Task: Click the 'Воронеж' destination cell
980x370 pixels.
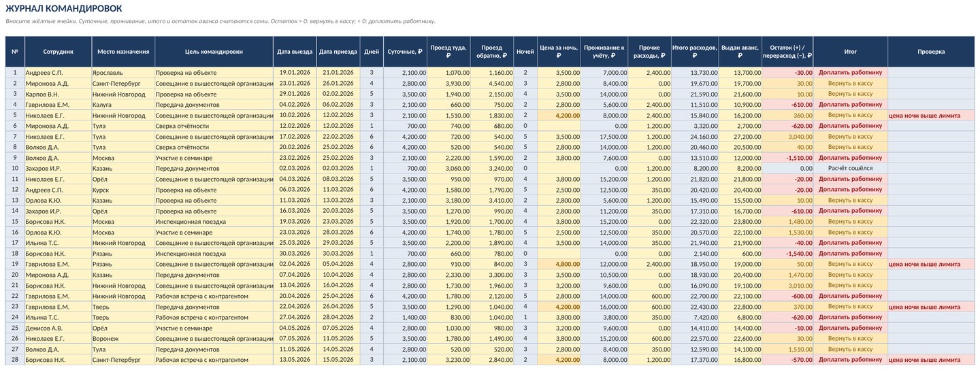Action: pos(123,338)
